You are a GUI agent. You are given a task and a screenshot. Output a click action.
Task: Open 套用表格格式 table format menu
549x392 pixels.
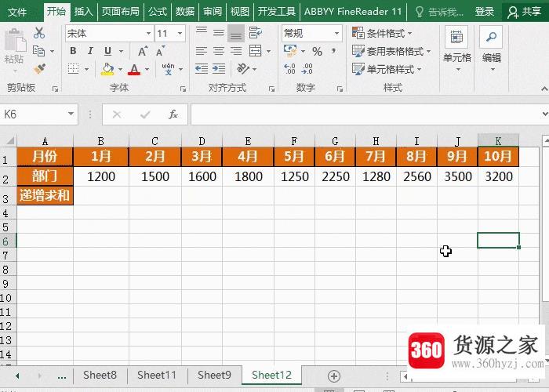click(391, 52)
